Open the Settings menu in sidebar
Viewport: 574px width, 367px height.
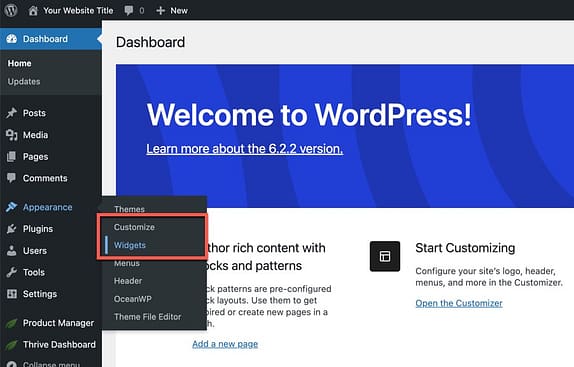[x=40, y=294]
